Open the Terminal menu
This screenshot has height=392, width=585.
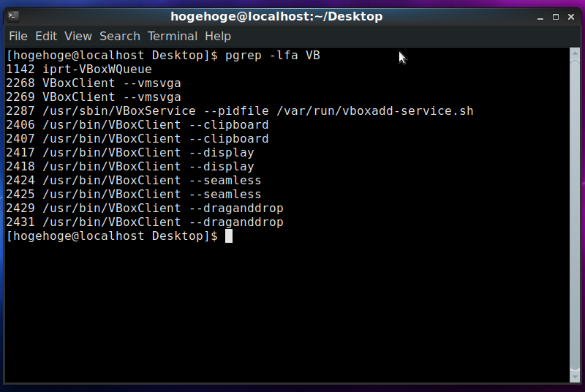pyautogui.click(x=173, y=36)
